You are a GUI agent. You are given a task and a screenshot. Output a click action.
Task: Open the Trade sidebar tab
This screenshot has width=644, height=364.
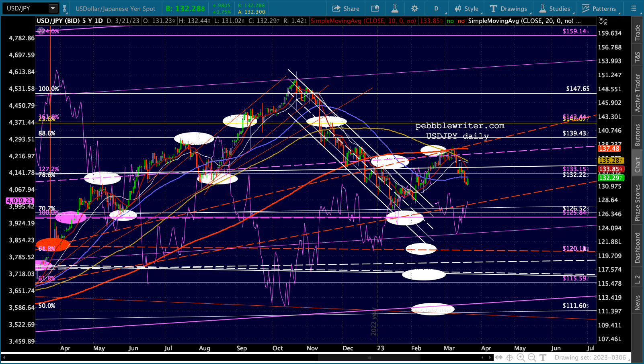tap(638, 33)
